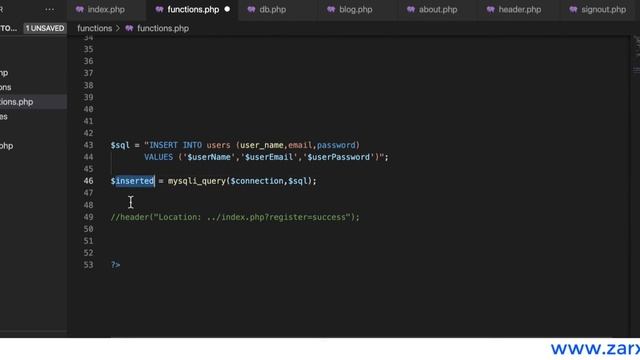The height and width of the screenshot is (360, 640).
Task: Click the 'user_name' column text
Action: click(x=262, y=145)
